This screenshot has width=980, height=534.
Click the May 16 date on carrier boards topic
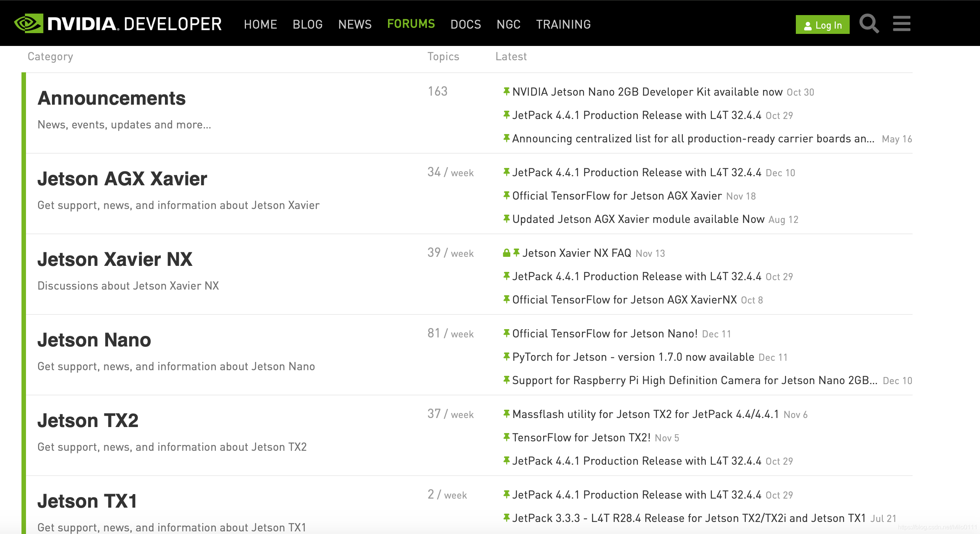tap(897, 139)
